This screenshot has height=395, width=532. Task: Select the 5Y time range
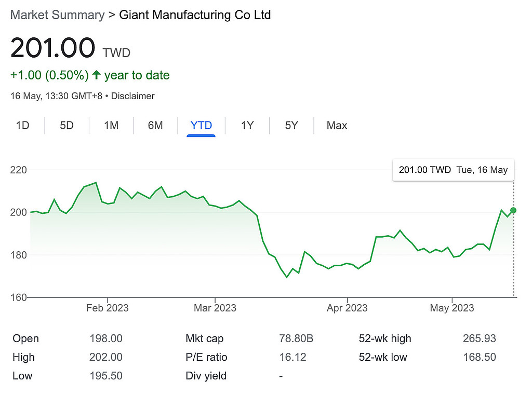coord(291,126)
